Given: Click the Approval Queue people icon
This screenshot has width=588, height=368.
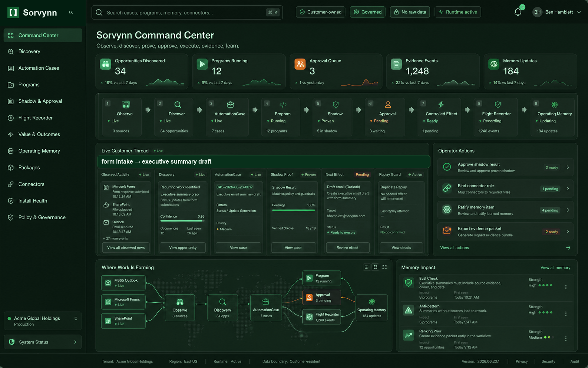Looking at the screenshot, I should [x=300, y=64].
